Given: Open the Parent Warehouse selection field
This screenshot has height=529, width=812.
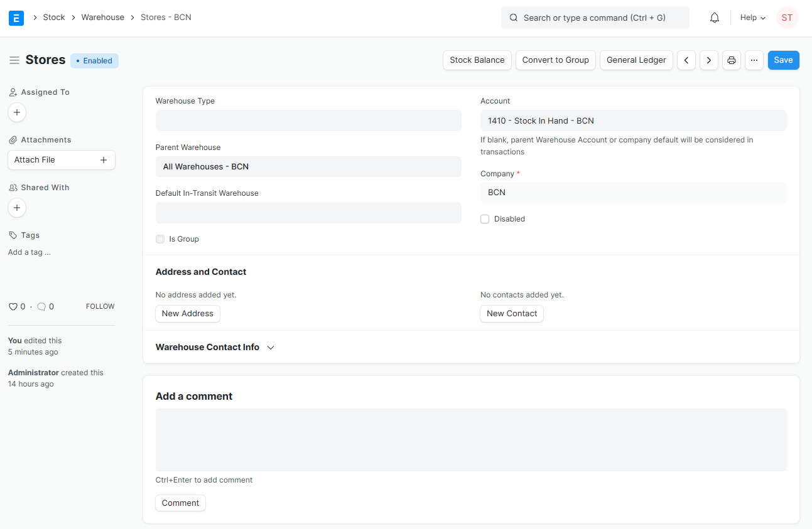Looking at the screenshot, I should point(308,166).
